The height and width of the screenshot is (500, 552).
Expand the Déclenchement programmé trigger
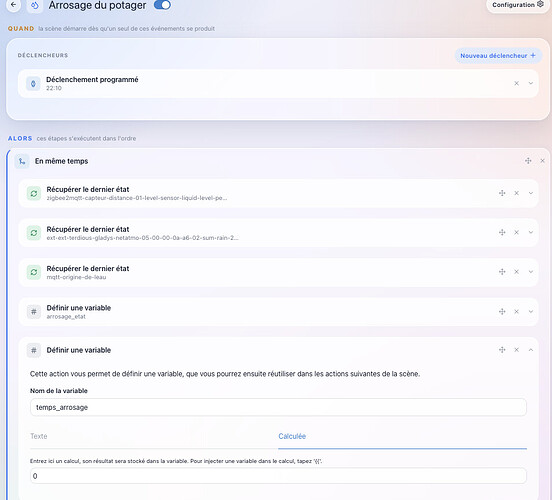pyautogui.click(x=531, y=83)
